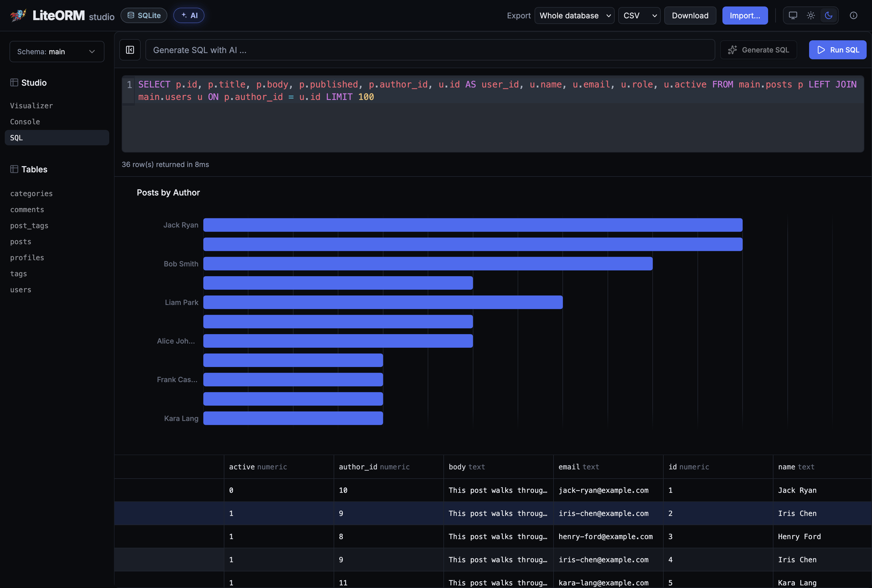
Task: Open the users table
Action: click(21, 290)
